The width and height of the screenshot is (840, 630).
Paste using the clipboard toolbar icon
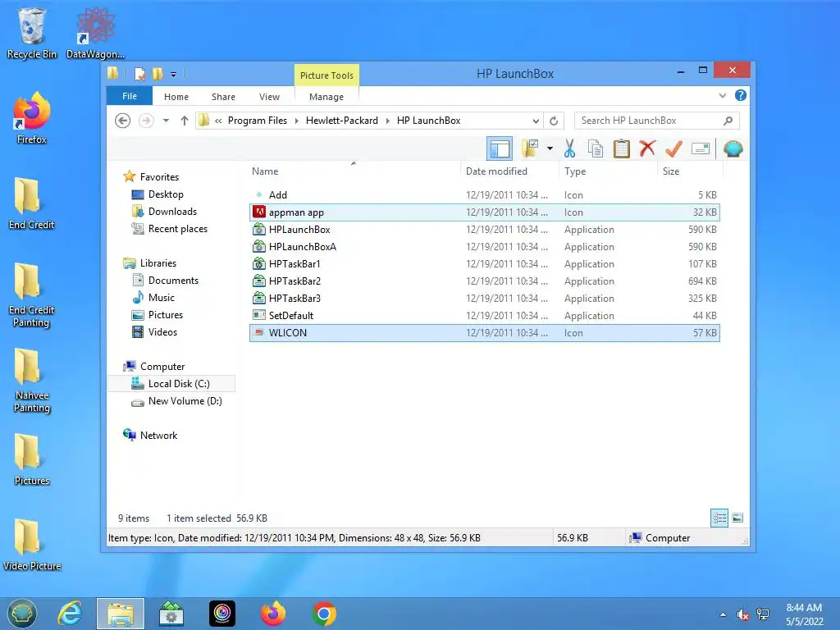click(622, 148)
